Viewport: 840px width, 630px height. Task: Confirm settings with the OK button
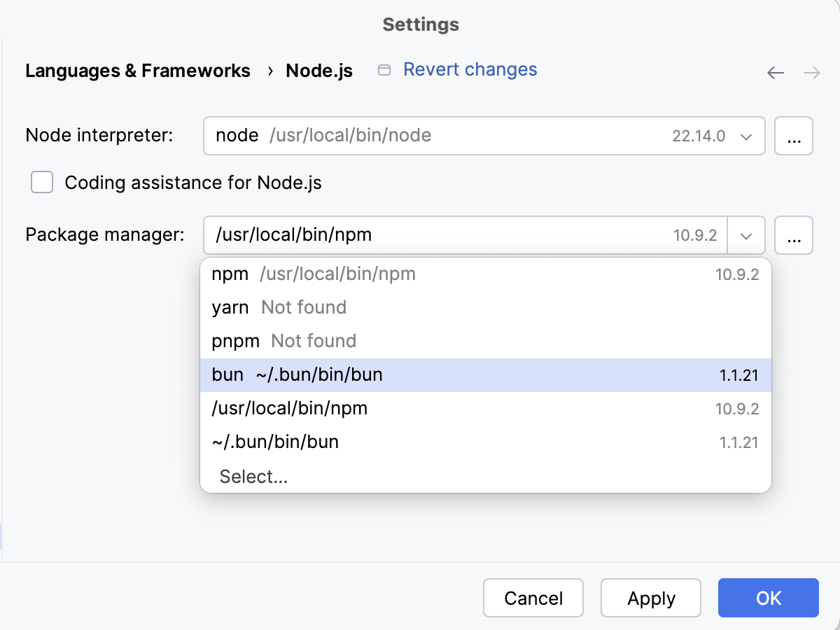click(x=768, y=598)
